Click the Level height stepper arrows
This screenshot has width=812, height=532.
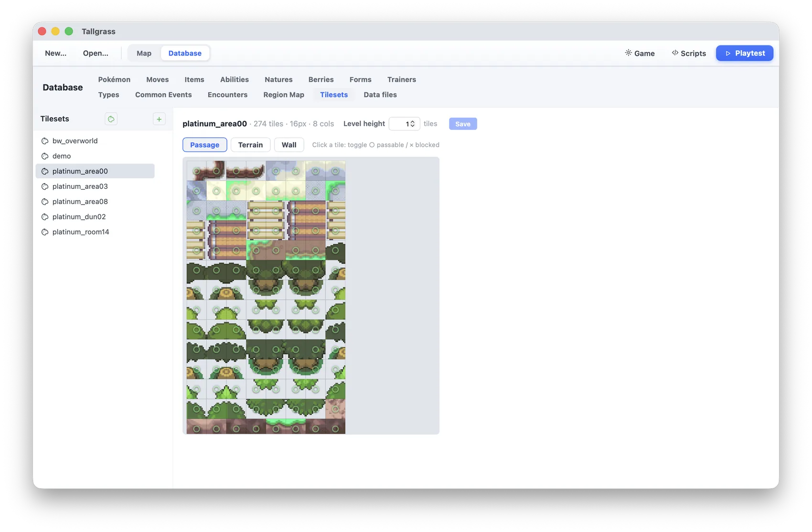[413, 124]
